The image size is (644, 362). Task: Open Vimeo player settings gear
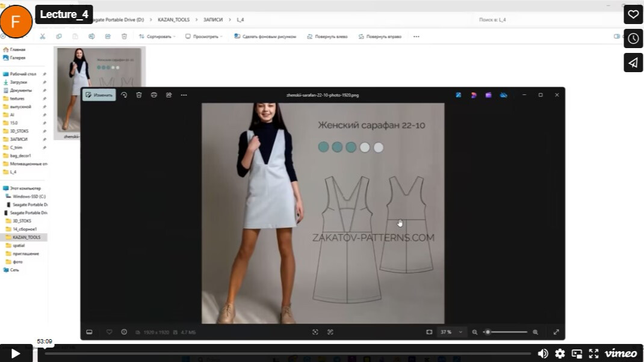click(560, 354)
